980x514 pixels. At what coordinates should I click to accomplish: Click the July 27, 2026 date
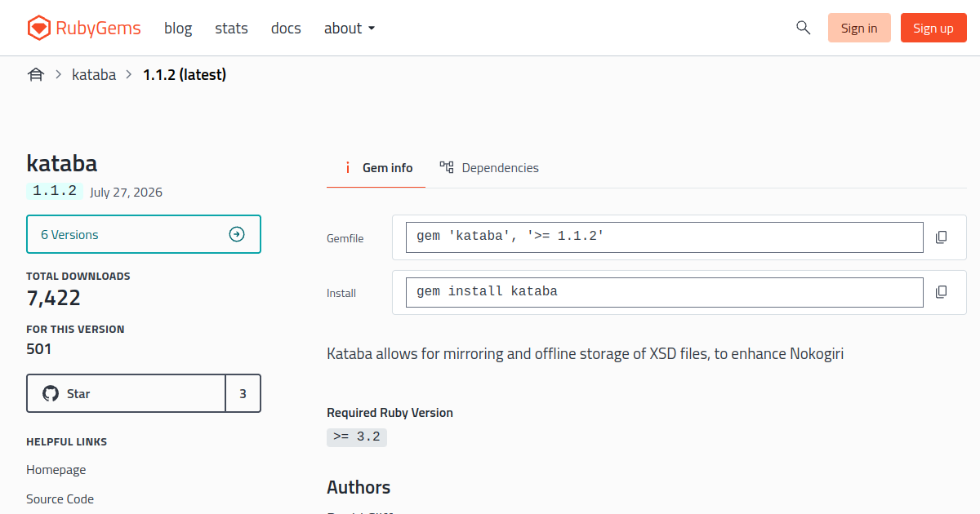pos(127,193)
